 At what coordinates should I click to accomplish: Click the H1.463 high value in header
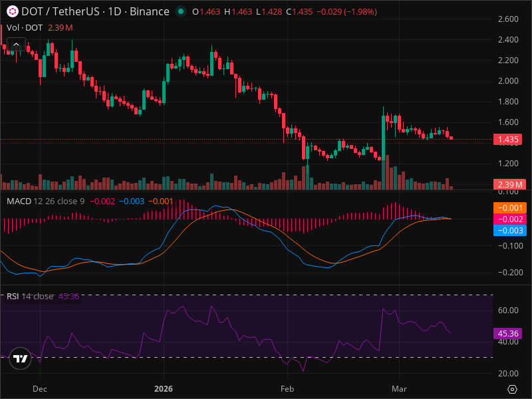[238, 12]
